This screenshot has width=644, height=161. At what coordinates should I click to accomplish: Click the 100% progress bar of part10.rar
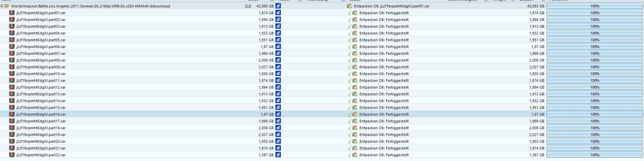pyautogui.click(x=595, y=74)
